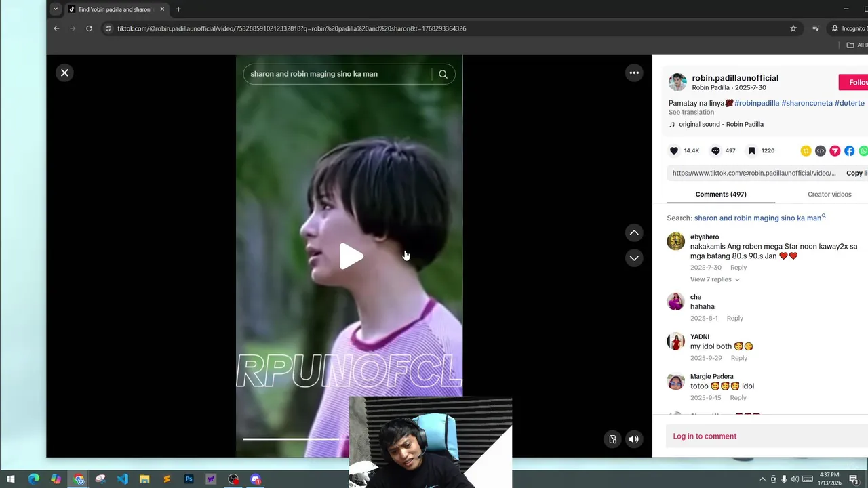This screenshot has height=488, width=868.
Task: Play the paused video using the center play button
Action: [x=351, y=257]
